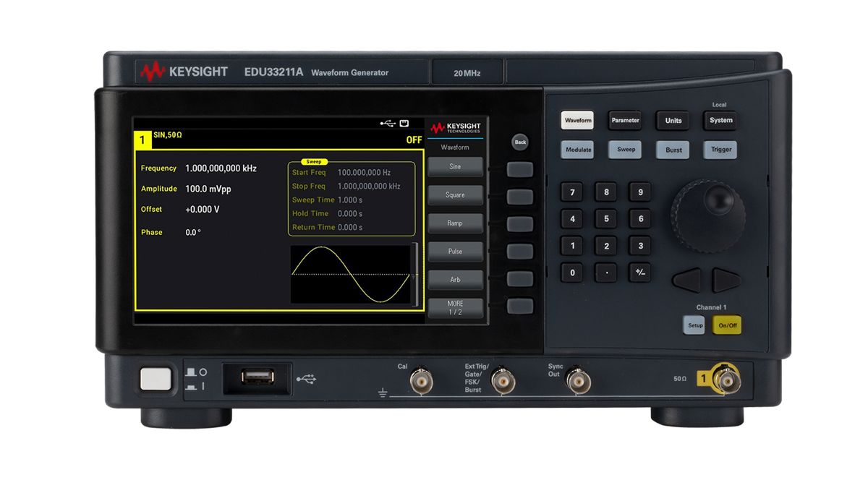This screenshot has height=488, width=868.
Task: Push the Modulate key
Action: [578, 150]
